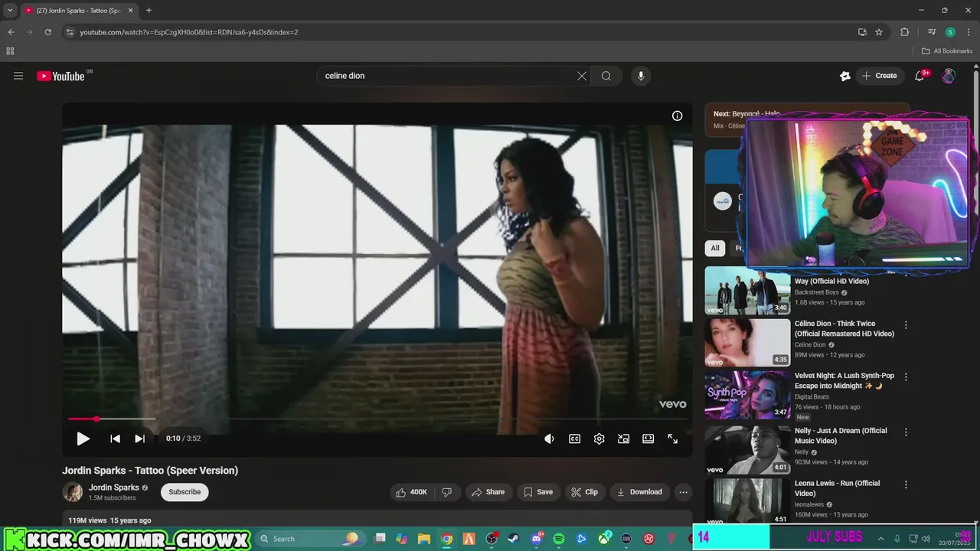The image size is (980, 551).
Task: Dislike the Tattoo video
Action: (x=447, y=492)
